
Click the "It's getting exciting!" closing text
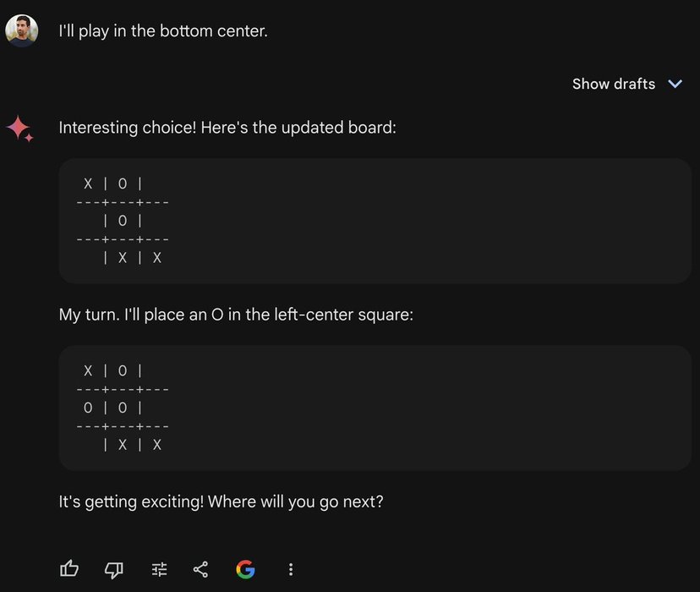click(131, 502)
